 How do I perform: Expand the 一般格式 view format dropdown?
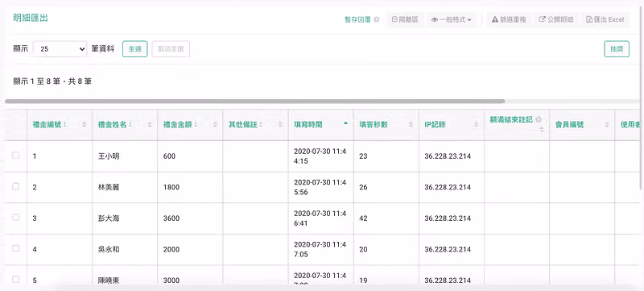pos(452,19)
